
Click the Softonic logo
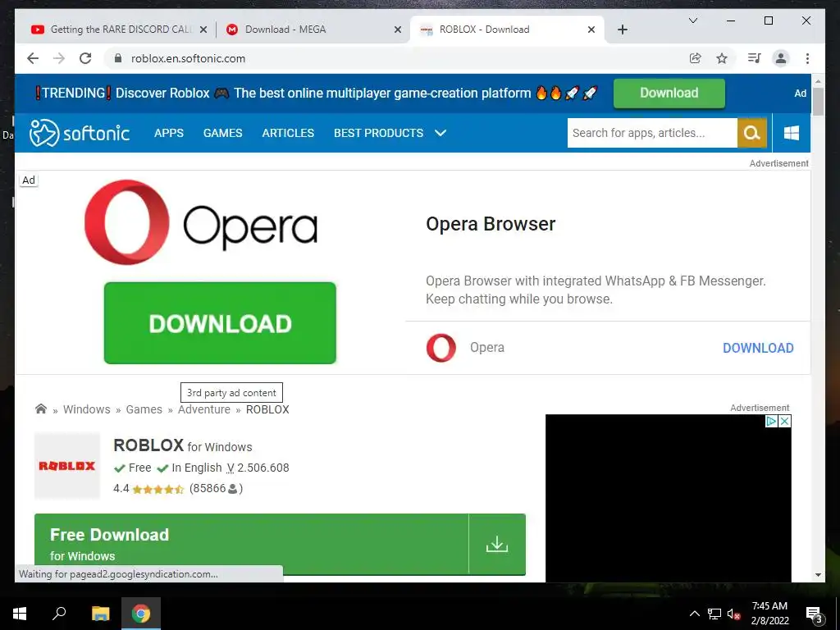point(80,133)
